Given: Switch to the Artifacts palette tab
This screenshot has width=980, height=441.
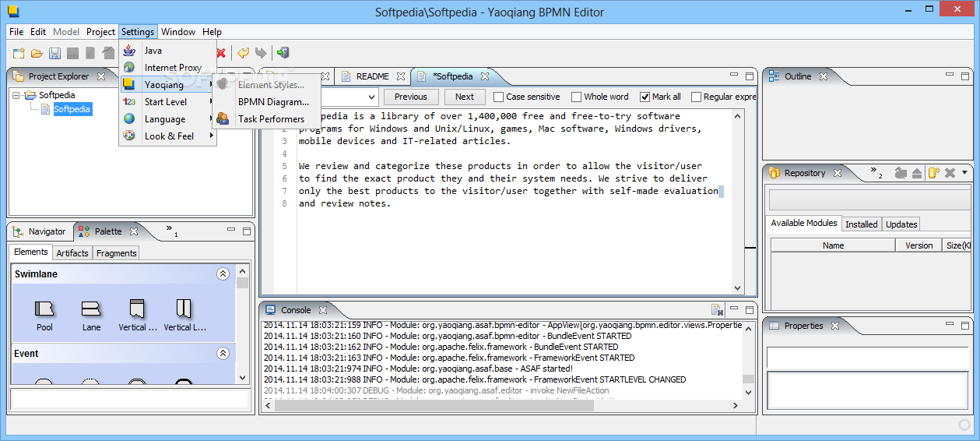Looking at the screenshot, I should click(72, 253).
